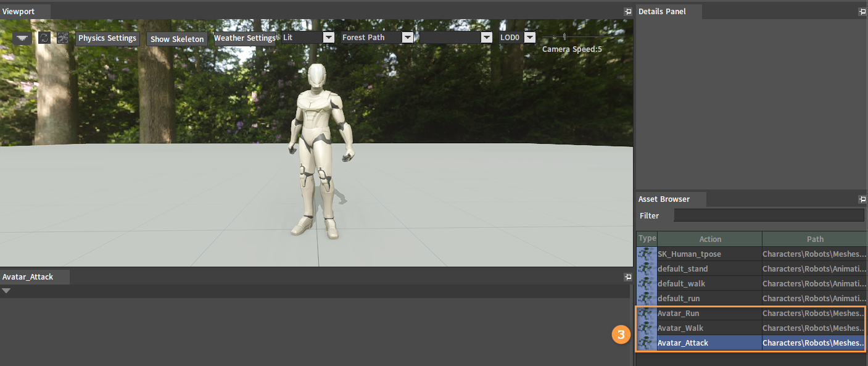
Task: Click the Camera Speed slider handle
Action: (564, 37)
